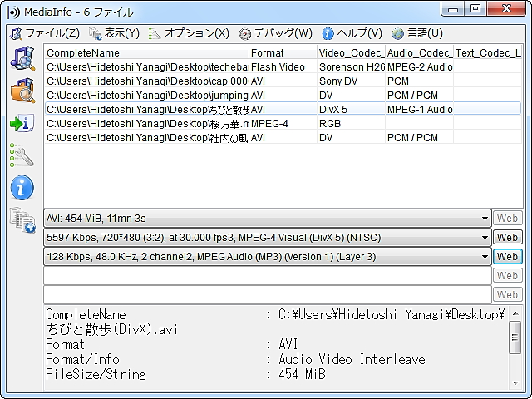Click the Audio_Codec column header

pos(419,53)
